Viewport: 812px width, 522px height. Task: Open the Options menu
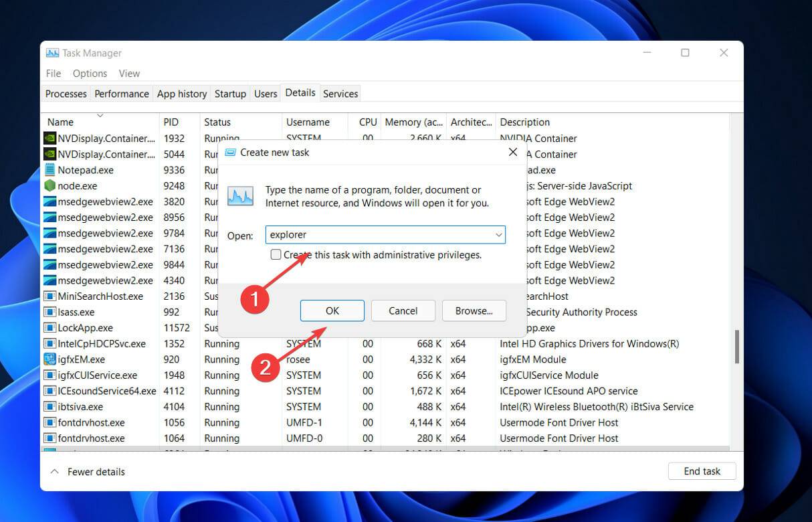(90, 73)
